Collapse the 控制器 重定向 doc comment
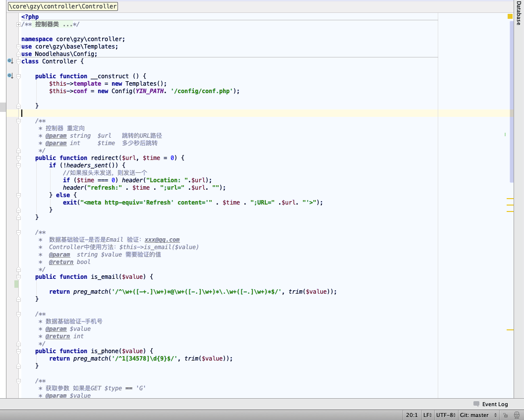Screen dimensions: 524x420 pyautogui.click(x=19, y=121)
